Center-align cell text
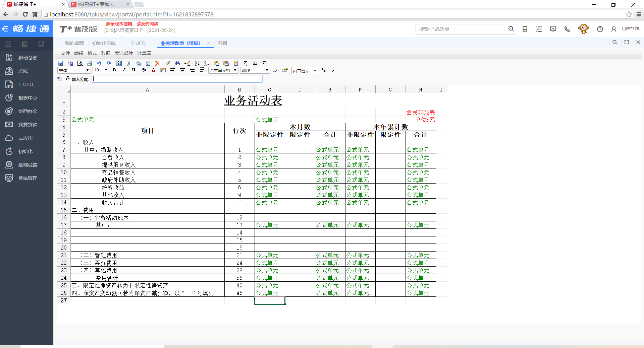This screenshot has width=644, height=348. tap(182, 70)
